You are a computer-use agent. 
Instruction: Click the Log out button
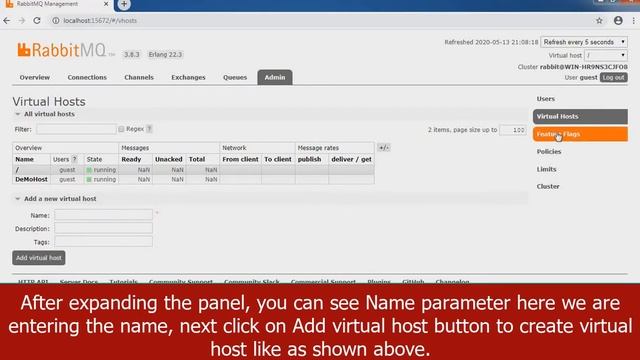(x=613, y=77)
